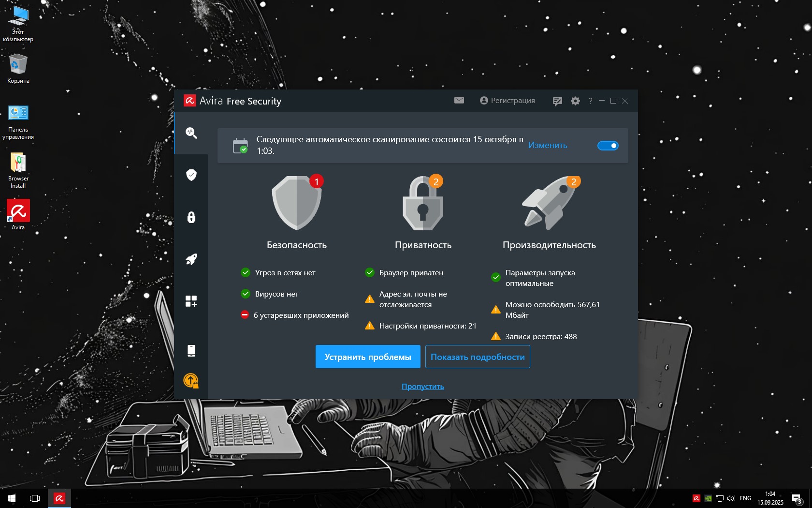Open the Performance rocket section in sidebar

point(191,259)
